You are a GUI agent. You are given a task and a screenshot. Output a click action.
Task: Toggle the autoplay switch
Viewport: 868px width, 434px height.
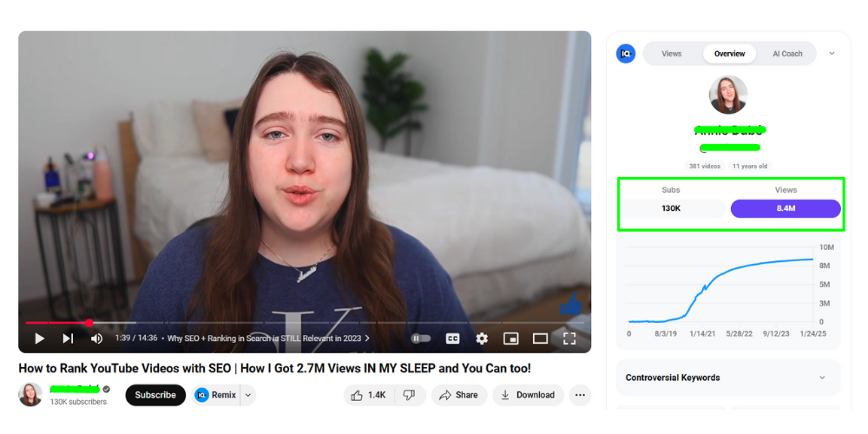tap(420, 339)
